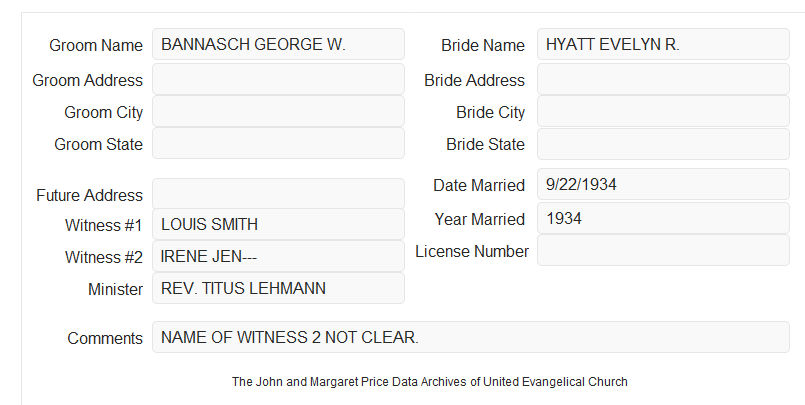Click the Comments label

pos(105,338)
